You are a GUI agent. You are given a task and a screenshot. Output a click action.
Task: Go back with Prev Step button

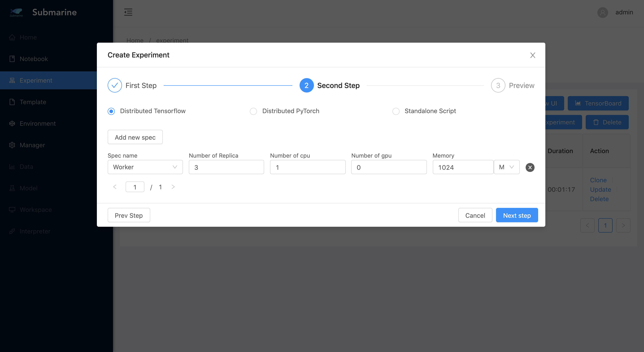128,215
